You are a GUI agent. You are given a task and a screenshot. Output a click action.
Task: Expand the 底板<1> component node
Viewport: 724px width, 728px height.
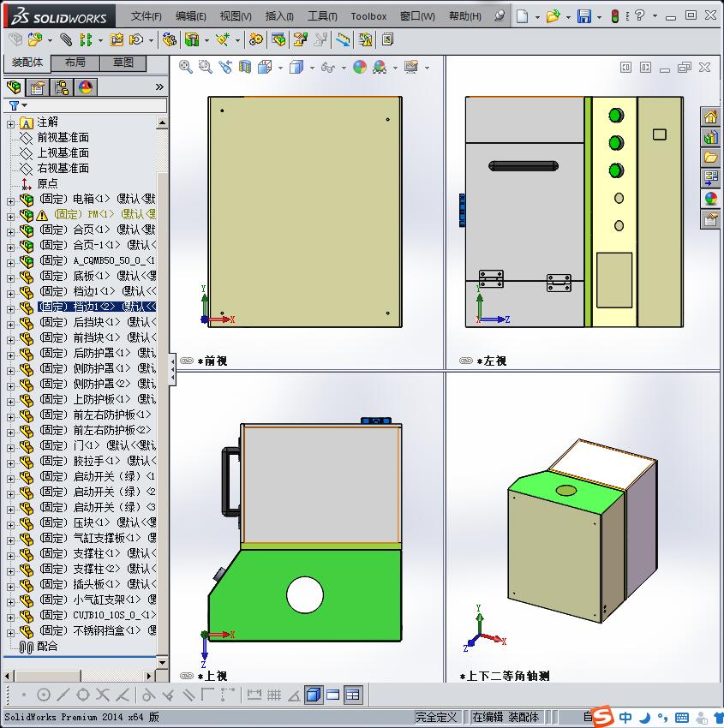pyautogui.click(x=10, y=278)
